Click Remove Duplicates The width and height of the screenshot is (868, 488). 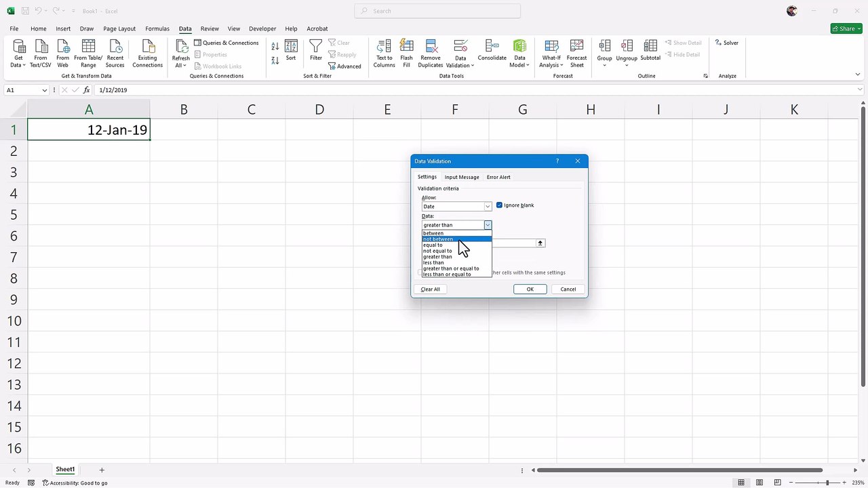click(x=431, y=54)
